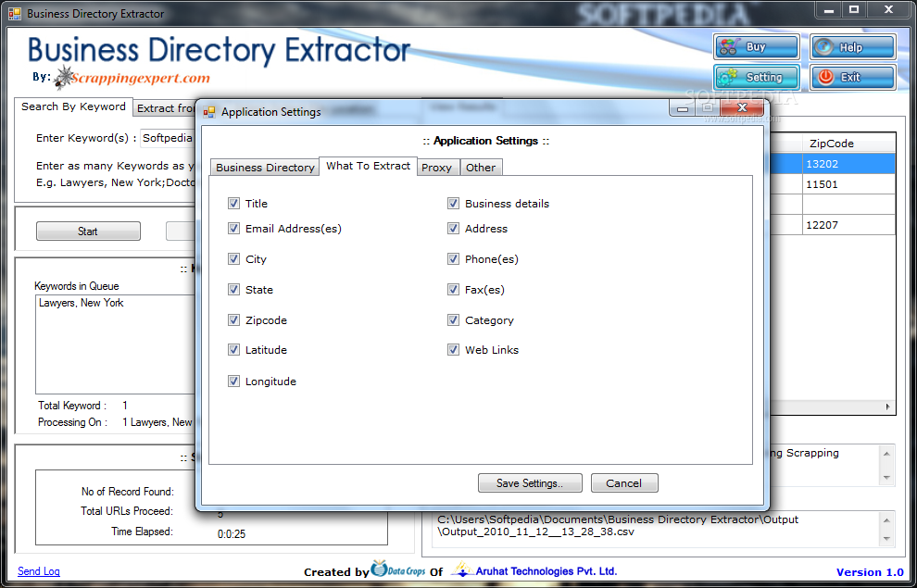The height and width of the screenshot is (588, 917).
Task: Toggle the Phone(es) checkbox
Action: point(453,259)
